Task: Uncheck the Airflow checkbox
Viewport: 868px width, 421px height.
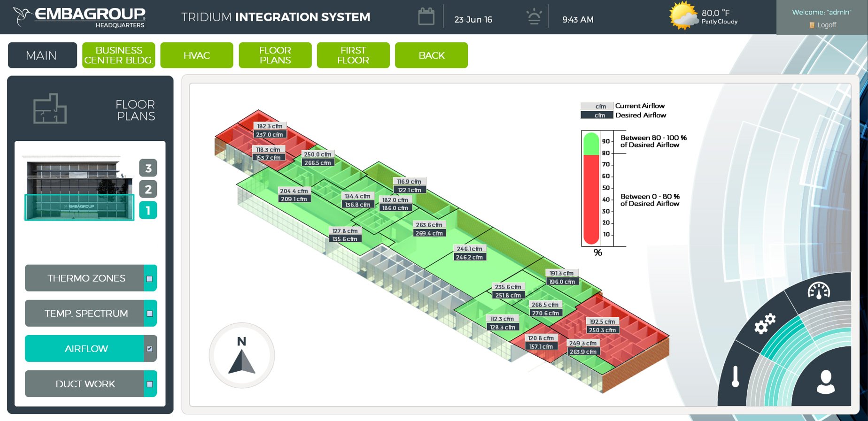Action: click(x=149, y=349)
